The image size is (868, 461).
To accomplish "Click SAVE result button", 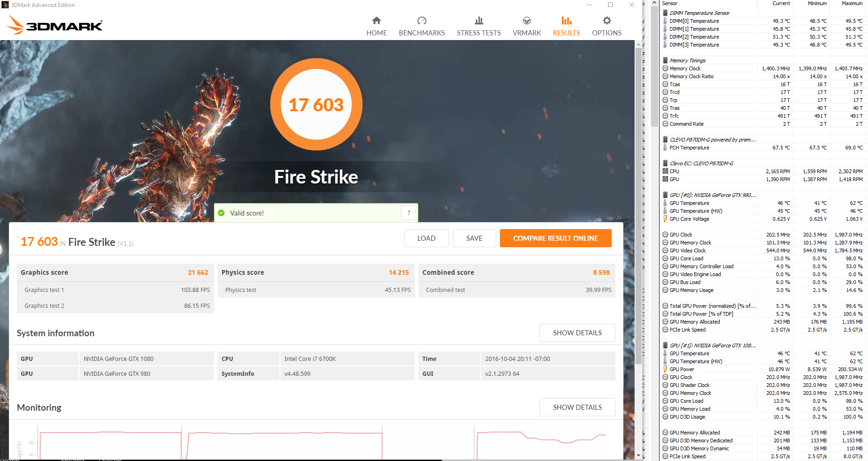I will 474,238.
